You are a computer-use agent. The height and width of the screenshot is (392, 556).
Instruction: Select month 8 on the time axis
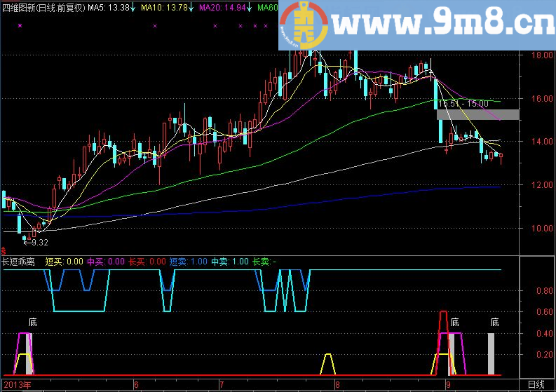(x=337, y=385)
